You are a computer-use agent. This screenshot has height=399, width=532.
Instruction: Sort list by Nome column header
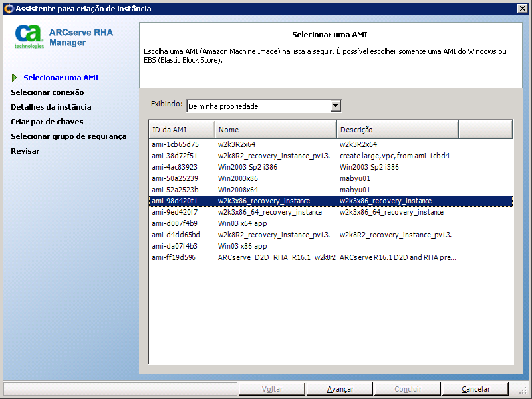point(275,130)
